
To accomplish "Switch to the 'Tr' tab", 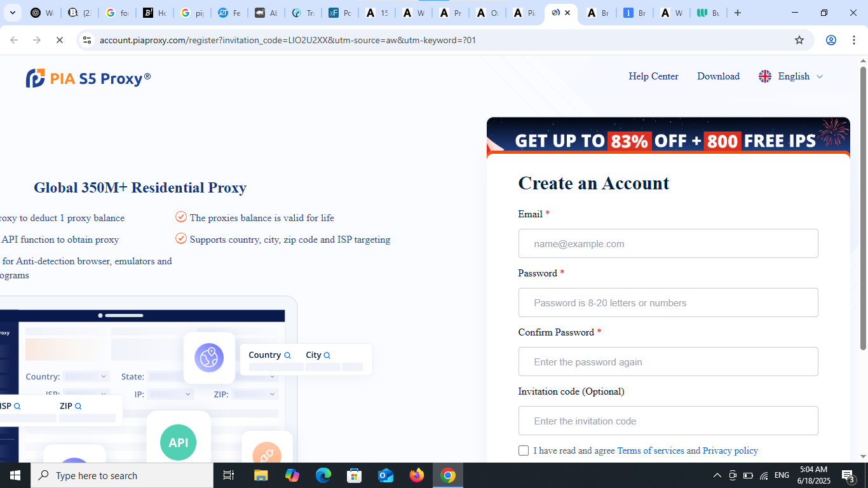I will [x=303, y=13].
